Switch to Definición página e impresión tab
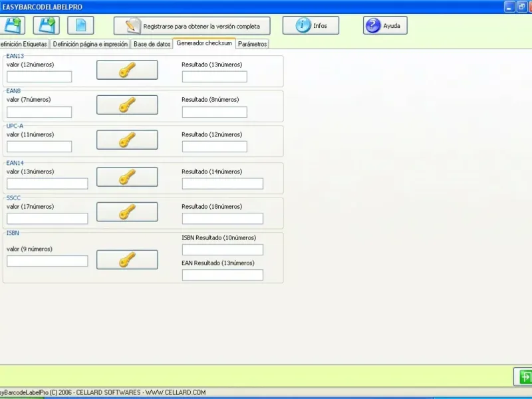532x399 pixels. [x=90, y=44]
